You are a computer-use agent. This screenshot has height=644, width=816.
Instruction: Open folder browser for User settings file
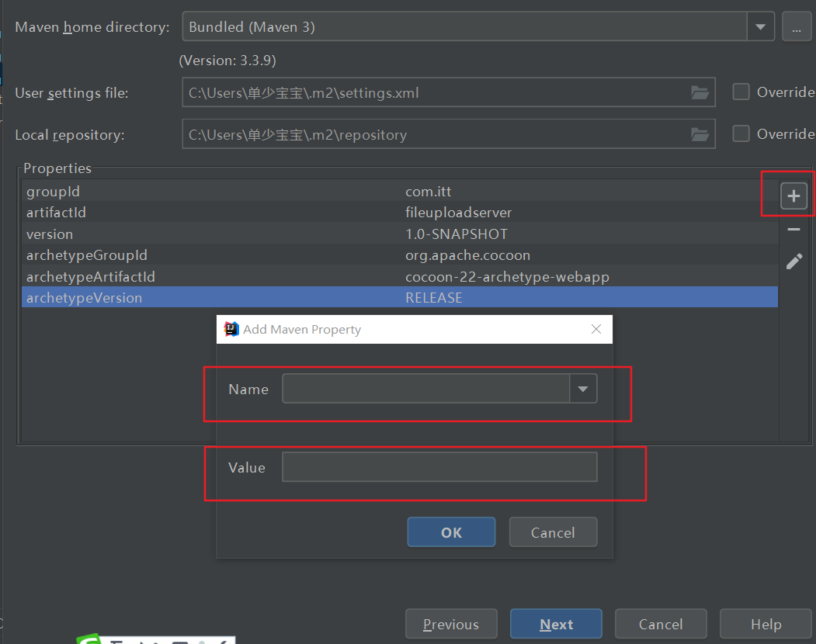pyautogui.click(x=700, y=92)
